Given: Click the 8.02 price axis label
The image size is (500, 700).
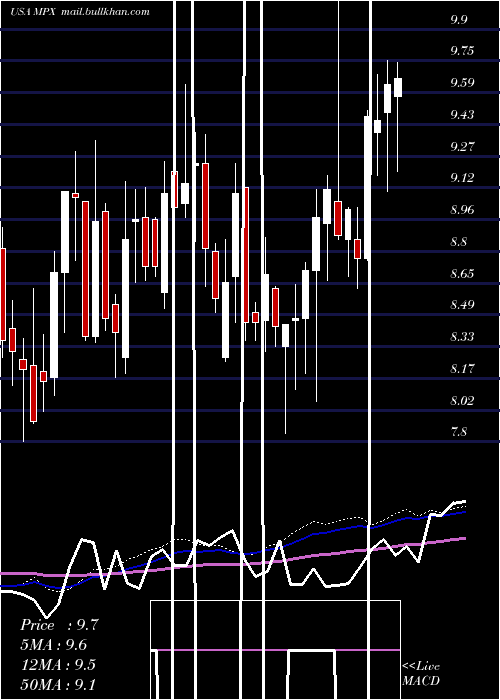Looking at the screenshot, I should click(462, 400).
